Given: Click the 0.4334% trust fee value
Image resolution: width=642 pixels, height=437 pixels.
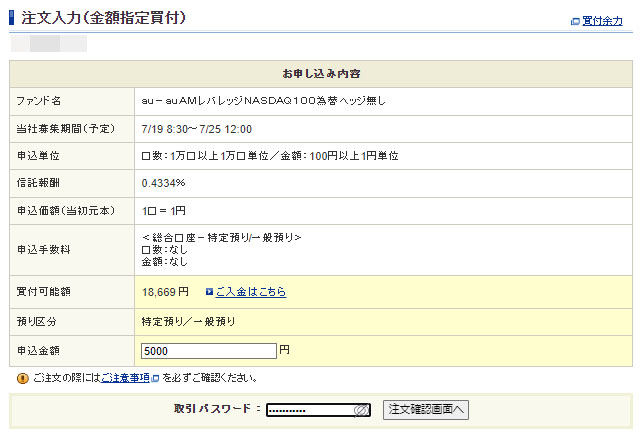Looking at the screenshot, I should (163, 183).
